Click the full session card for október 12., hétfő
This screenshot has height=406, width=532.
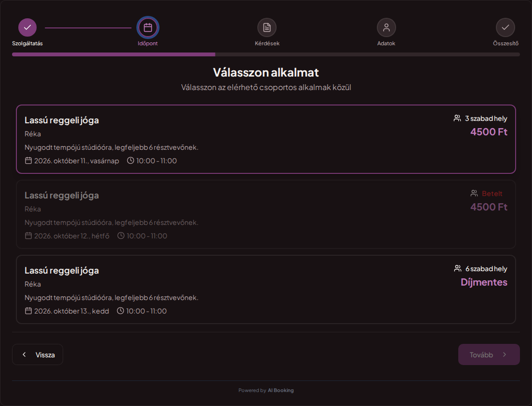pyautogui.click(x=266, y=214)
